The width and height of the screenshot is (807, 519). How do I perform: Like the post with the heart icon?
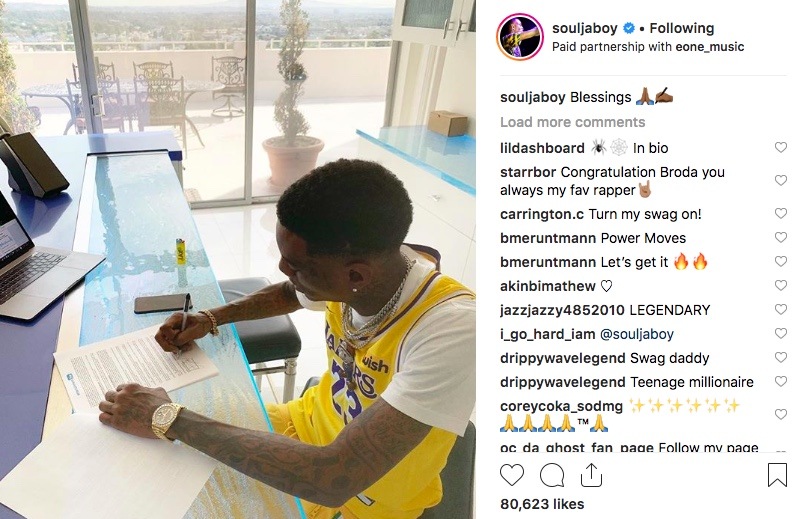[512, 475]
